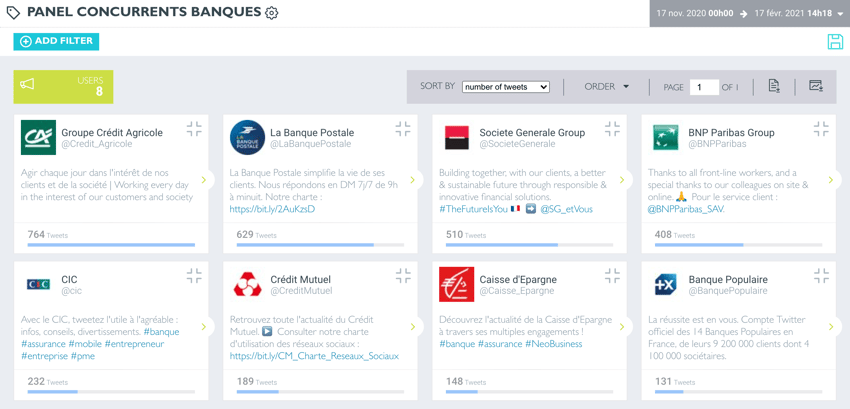Screen dimensions: 850x409
Task: Click the La Banque Postale logo
Action: (x=247, y=137)
